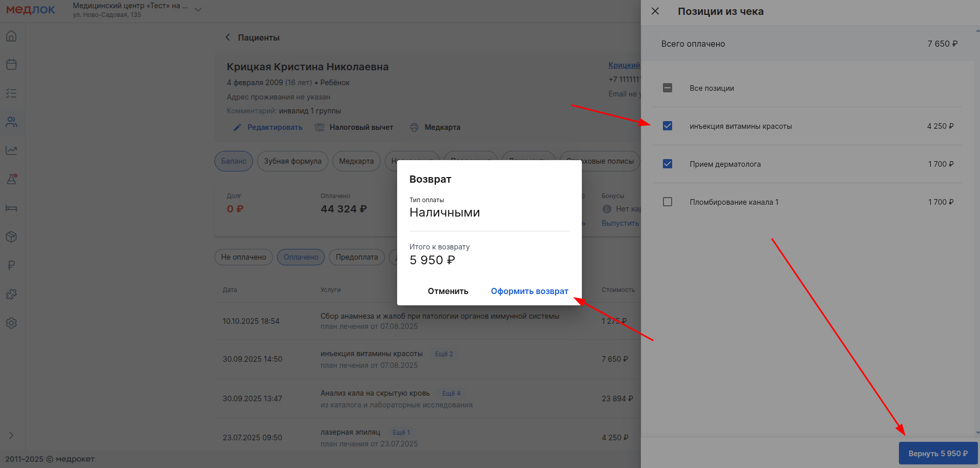Open the task list icon in sidebar
This screenshot has height=468, width=980.
[x=11, y=93]
